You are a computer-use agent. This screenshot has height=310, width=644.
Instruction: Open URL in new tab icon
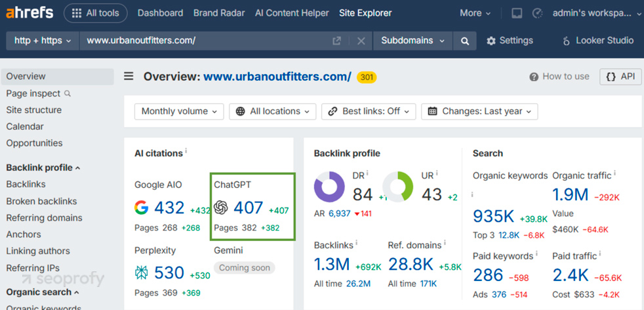[x=337, y=41]
